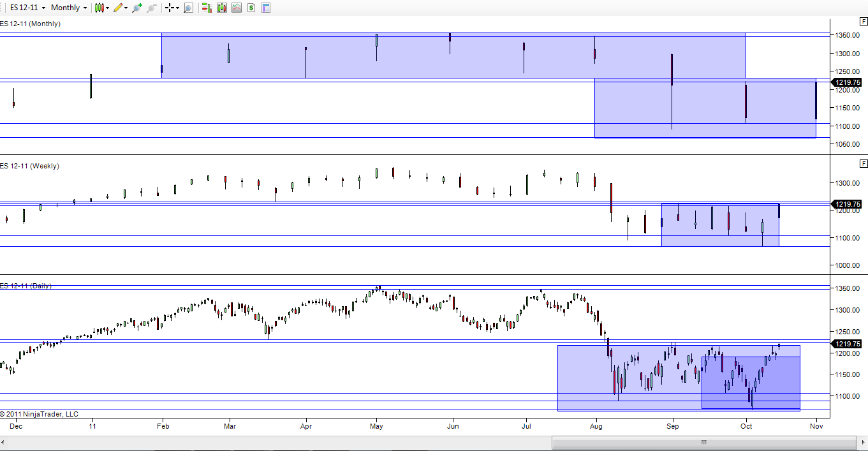This screenshot has width=868, height=451.
Task: Expand the crosshair cursor dropdown arrow
Action: tap(178, 8)
